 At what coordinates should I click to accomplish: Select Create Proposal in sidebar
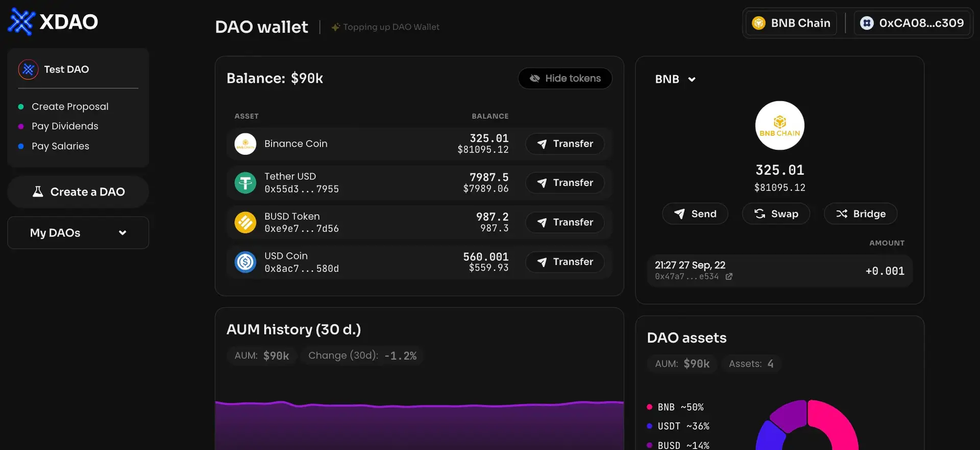[x=70, y=107]
